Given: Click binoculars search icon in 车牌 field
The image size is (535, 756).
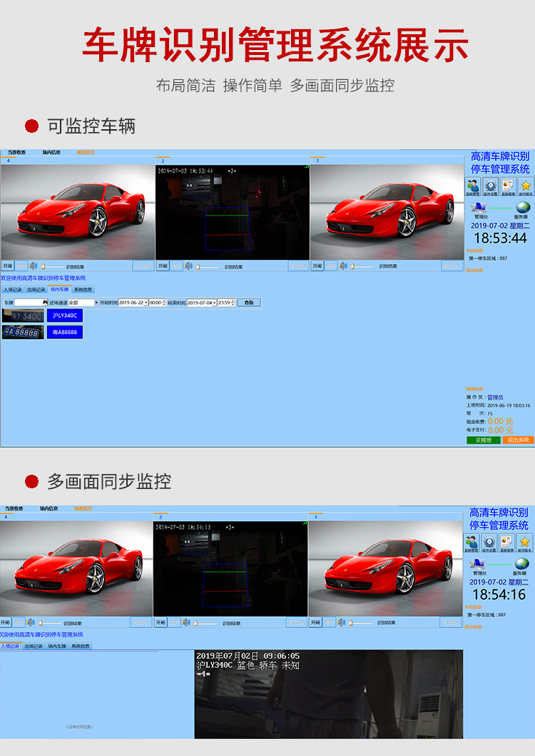Looking at the screenshot, I should click(x=46, y=302).
